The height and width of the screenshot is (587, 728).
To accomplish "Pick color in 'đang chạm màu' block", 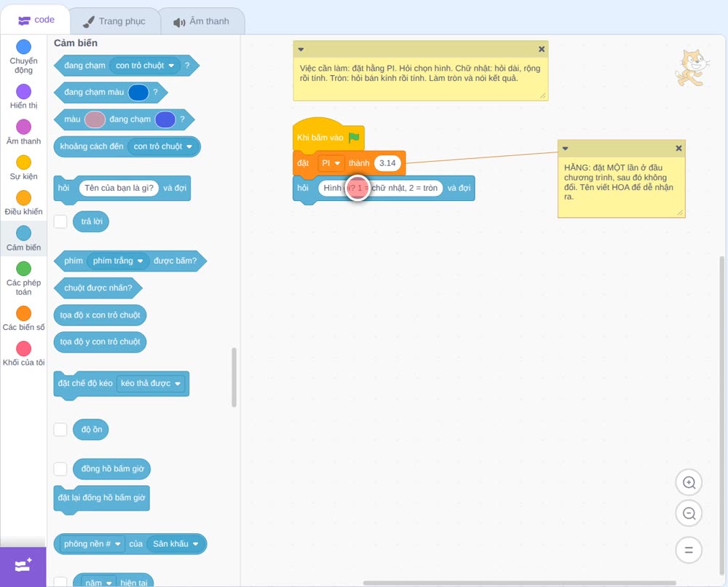I will [138, 92].
